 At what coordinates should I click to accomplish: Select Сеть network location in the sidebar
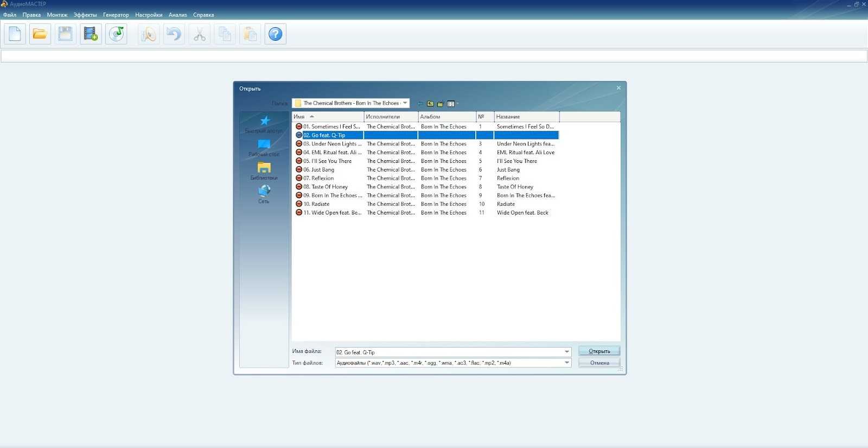click(264, 194)
